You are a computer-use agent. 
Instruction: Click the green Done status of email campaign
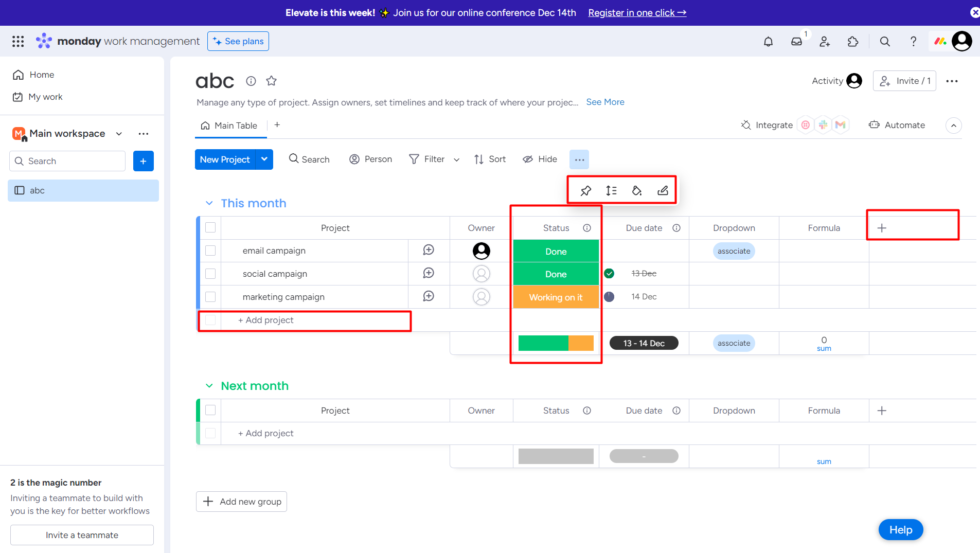pos(556,251)
